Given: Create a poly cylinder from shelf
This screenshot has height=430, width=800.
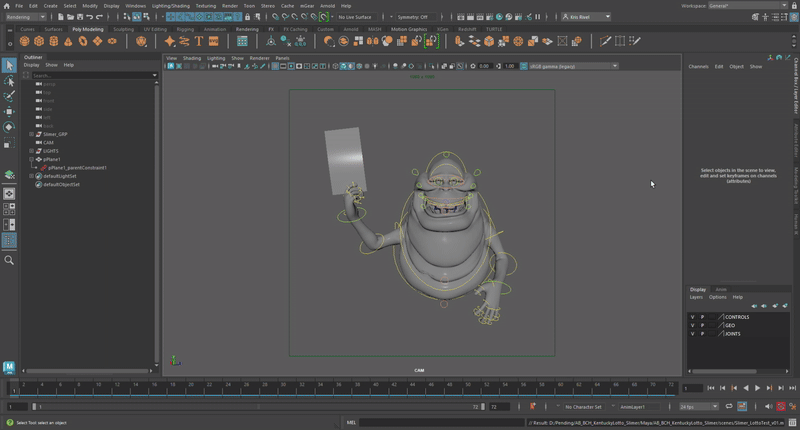Looking at the screenshot, I should (54, 41).
